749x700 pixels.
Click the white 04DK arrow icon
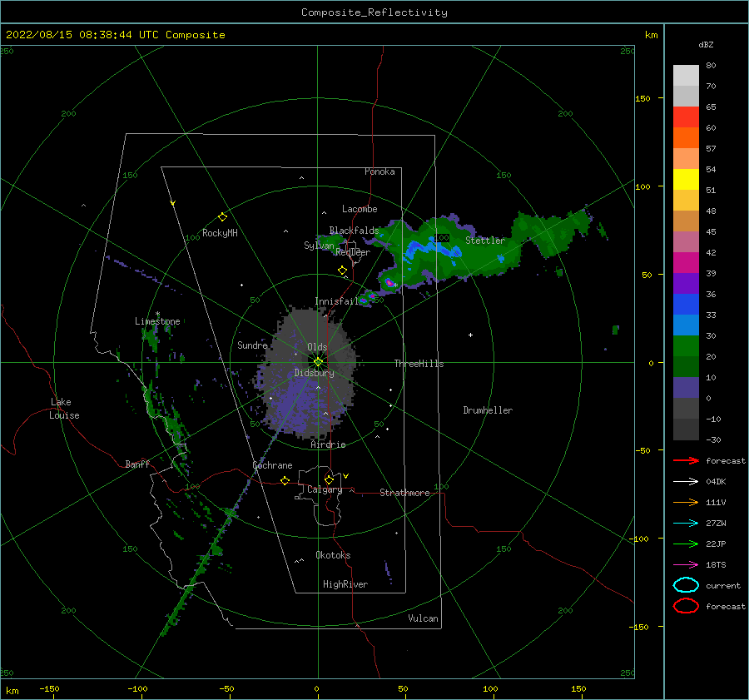(x=686, y=481)
